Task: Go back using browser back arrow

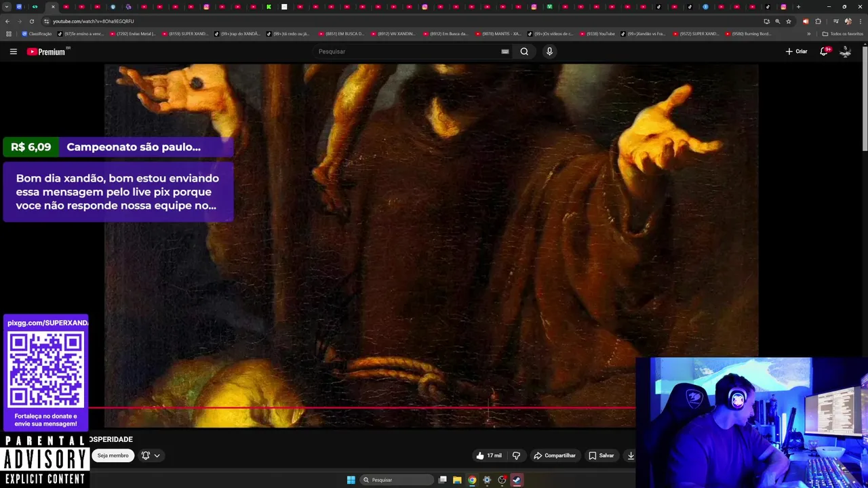Action: pos(7,21)
